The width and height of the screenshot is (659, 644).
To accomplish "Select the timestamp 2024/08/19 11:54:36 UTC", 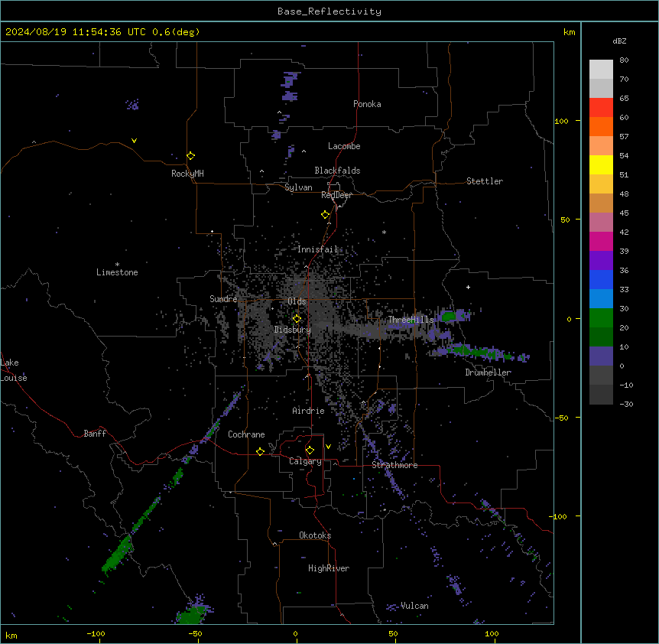I will (75, 32).
